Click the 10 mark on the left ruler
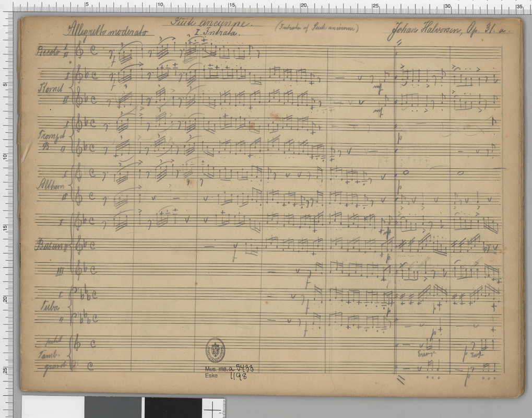532x418 pixels. tap(4, 157)
